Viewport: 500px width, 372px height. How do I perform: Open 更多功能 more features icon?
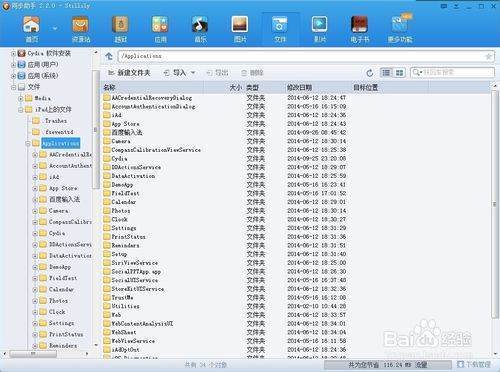(400, 29)
